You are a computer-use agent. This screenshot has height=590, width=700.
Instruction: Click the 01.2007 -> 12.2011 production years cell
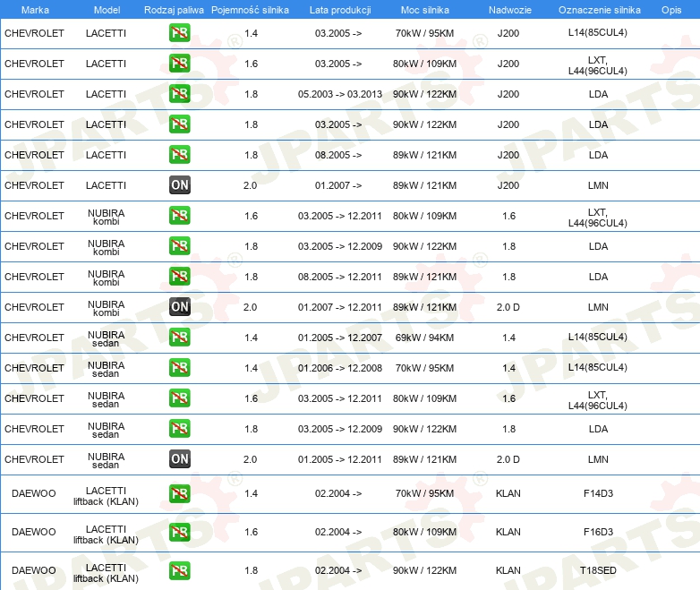pos(340,307)
